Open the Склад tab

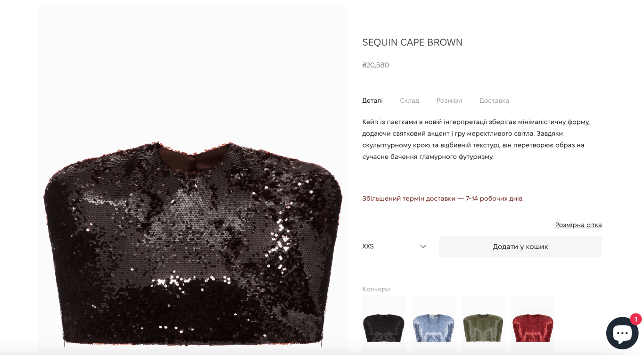[x=409, y=100]
